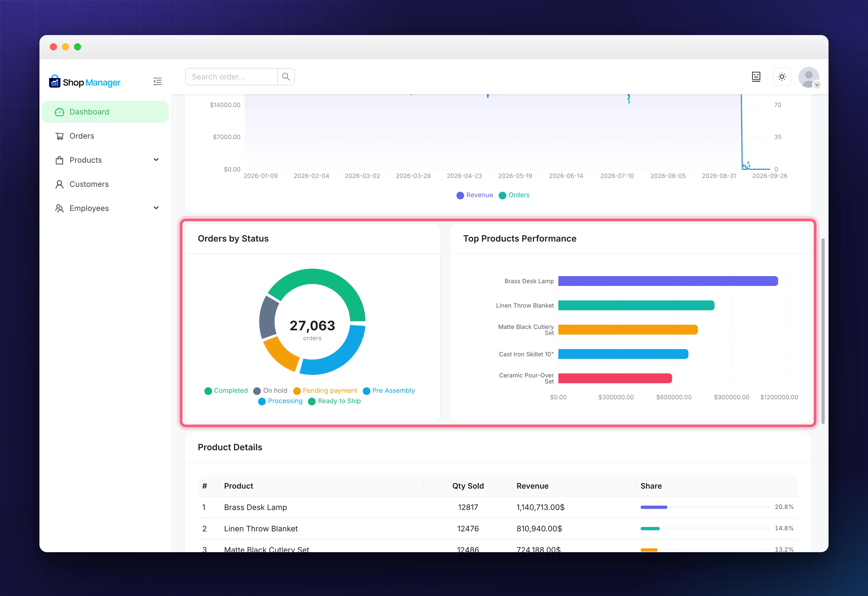
Task: Click Brass Desk Lamp table row name
Action: pyautogui.click(x=255, y=507)
